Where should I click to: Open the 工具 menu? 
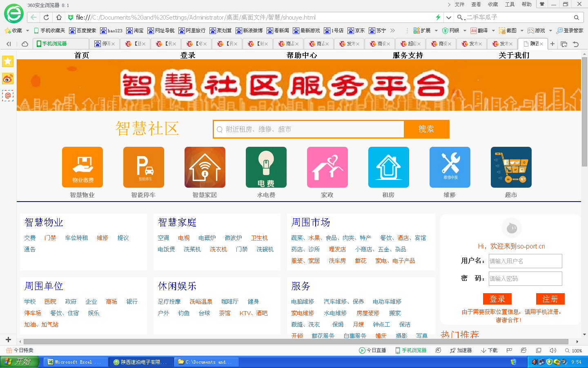pos(510,4)
